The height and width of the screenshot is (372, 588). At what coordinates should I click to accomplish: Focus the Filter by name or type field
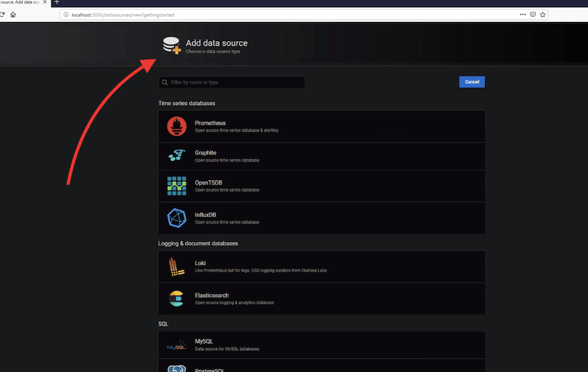pos(232,82)
